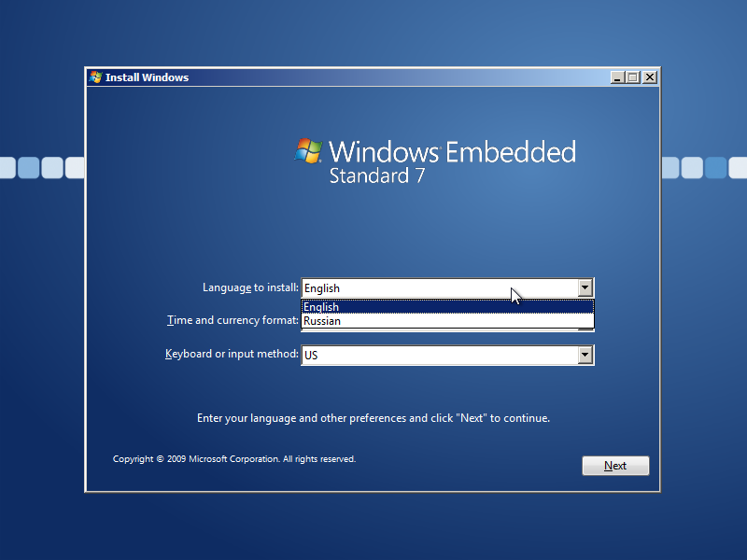Click the Copyright 2009 Microsoft Corporation text
This screenshot has height=560, width=747.
click(x=234, y=459)
